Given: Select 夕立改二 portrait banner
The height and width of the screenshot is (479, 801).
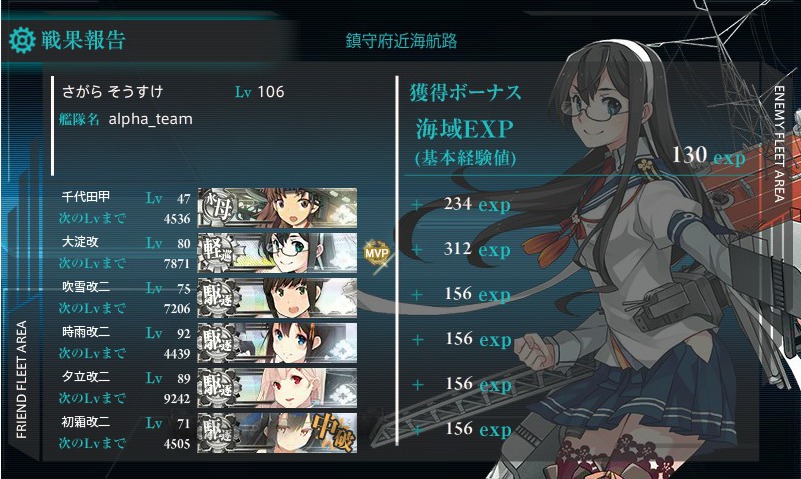Looking at the screenshot, I should [277, 387].
